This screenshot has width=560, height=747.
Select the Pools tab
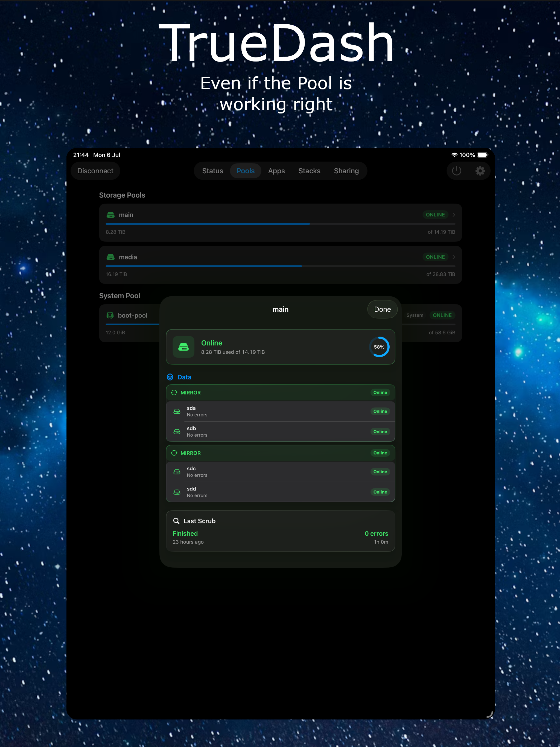point(246,171)
